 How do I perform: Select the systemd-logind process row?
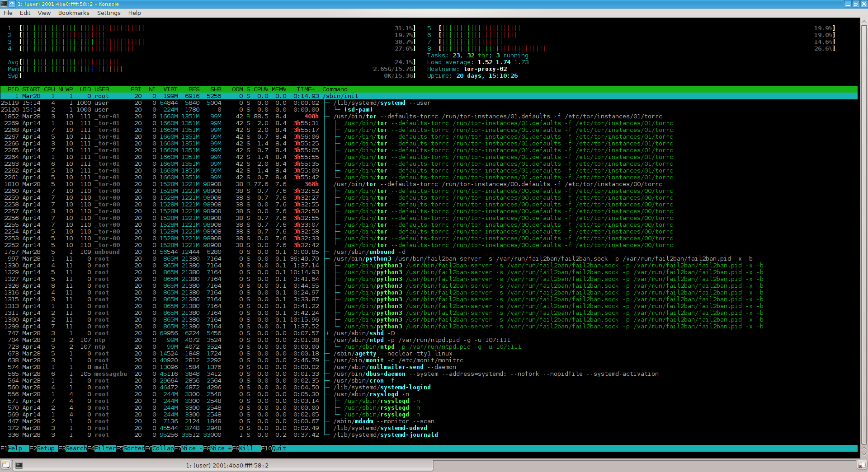[x=429, y=387]
